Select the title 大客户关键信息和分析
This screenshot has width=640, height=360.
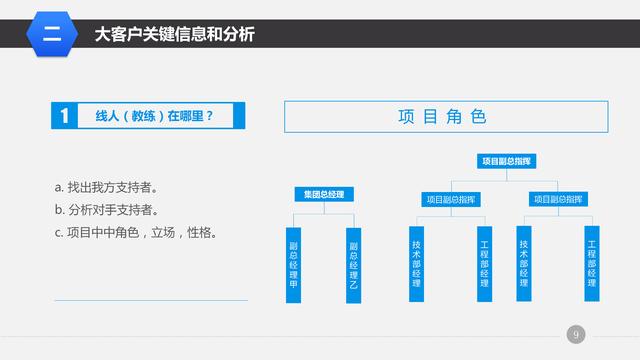click(175, 34)
